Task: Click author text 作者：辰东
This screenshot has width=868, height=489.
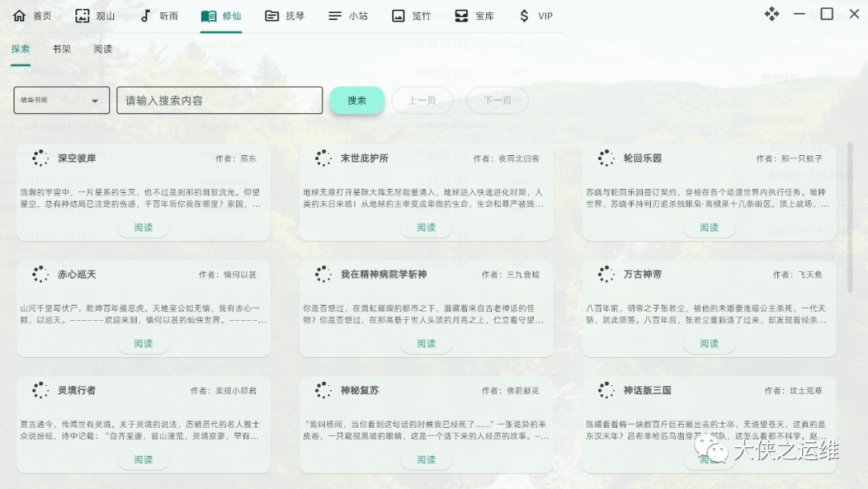Action: (x=235, y=159)
